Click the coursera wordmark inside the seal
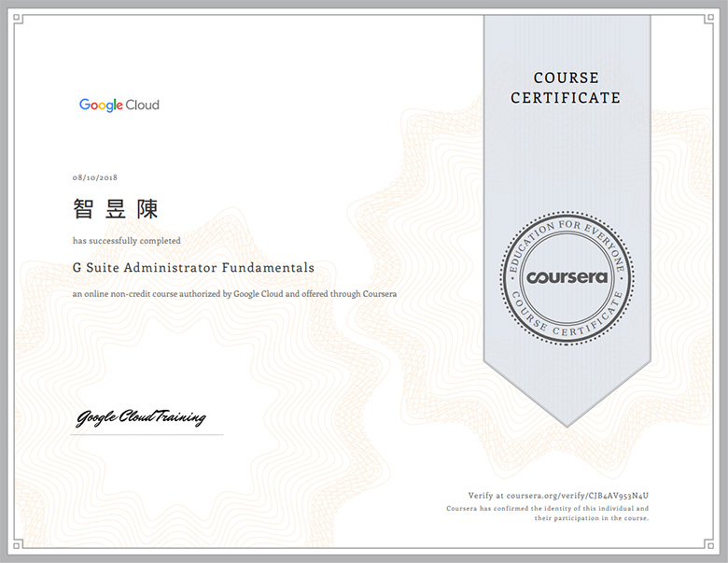Screen dimensions: 728x563 tap(567, 277)
